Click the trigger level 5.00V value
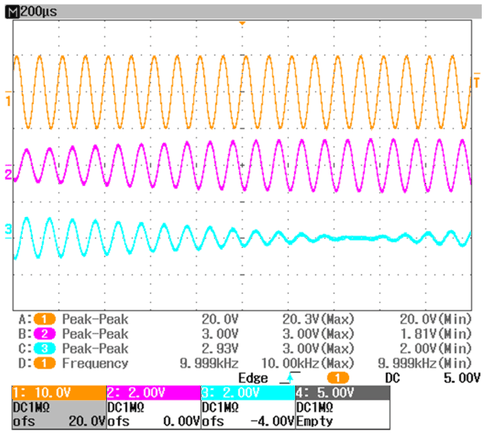This screenshot has width=485, height=433. pos(462,378)
